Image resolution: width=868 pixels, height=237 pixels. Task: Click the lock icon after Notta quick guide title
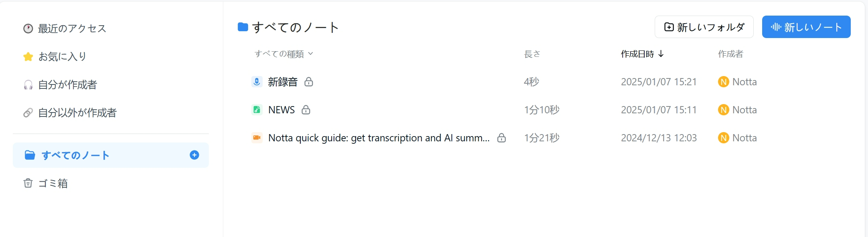pyautogui.click(x=502, y=138)
